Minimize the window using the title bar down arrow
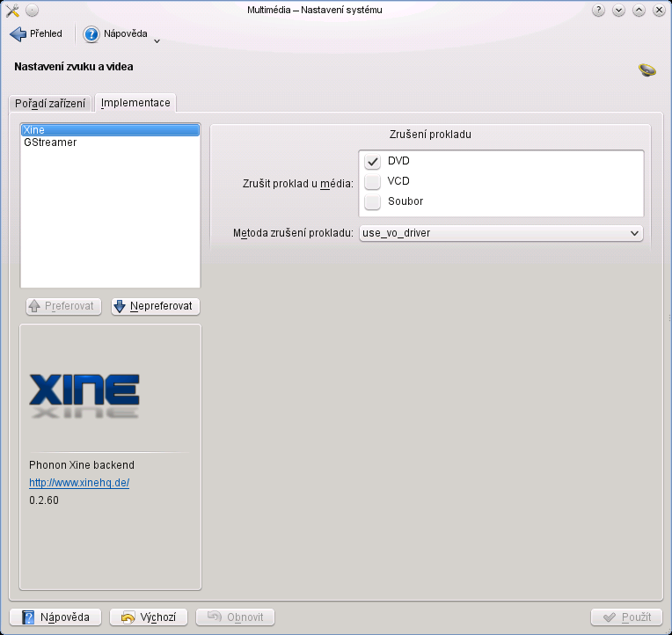Screen dimensions: 672x635 click(x=618, y=11)
